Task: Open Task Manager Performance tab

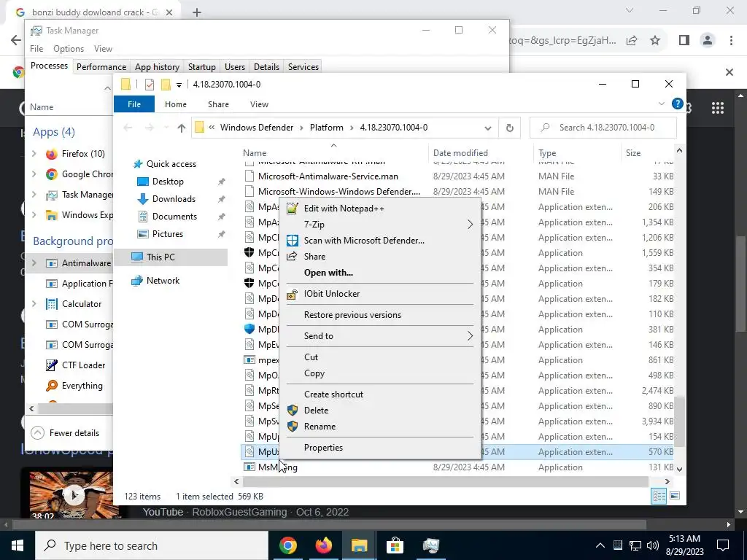Action: click(101, 66)
